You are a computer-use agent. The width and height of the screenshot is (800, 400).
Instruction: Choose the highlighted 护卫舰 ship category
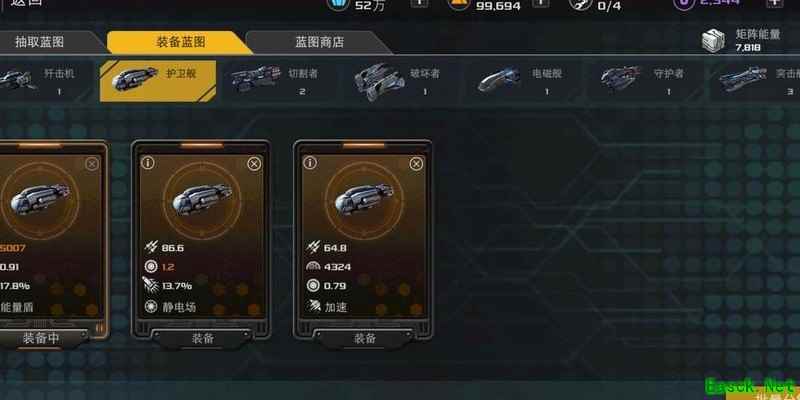coord(158,81)
